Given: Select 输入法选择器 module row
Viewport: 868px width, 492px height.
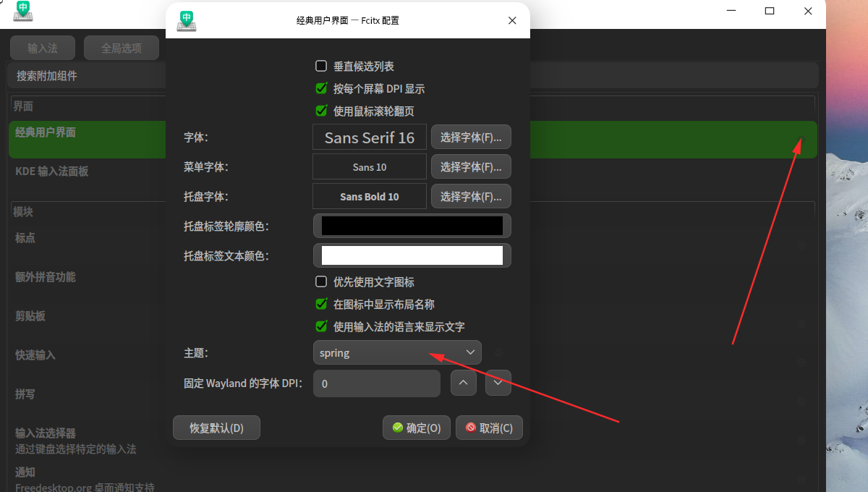Looking at the screenshot, I should click(413, 441).
